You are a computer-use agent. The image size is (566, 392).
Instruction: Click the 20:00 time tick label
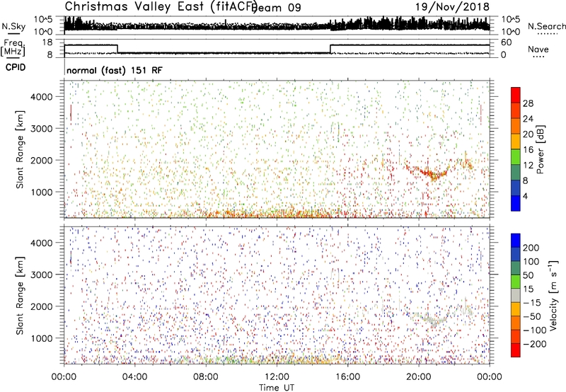point(418,377)
